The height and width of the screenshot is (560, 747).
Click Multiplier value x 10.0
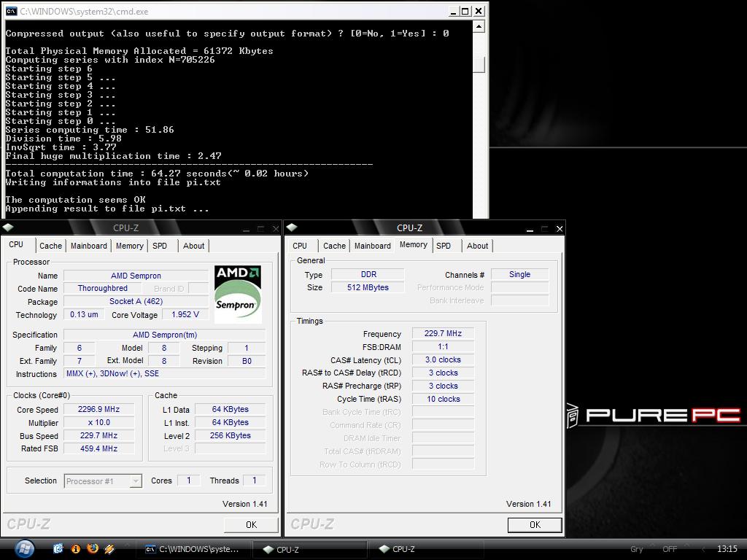click(x=98, y=422)
